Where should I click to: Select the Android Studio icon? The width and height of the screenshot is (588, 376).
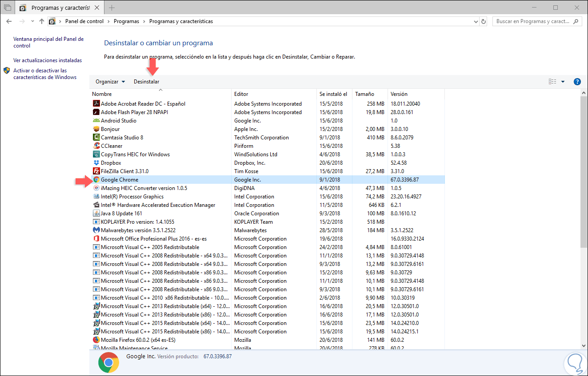pyautogui.click(x=96, y=121)
